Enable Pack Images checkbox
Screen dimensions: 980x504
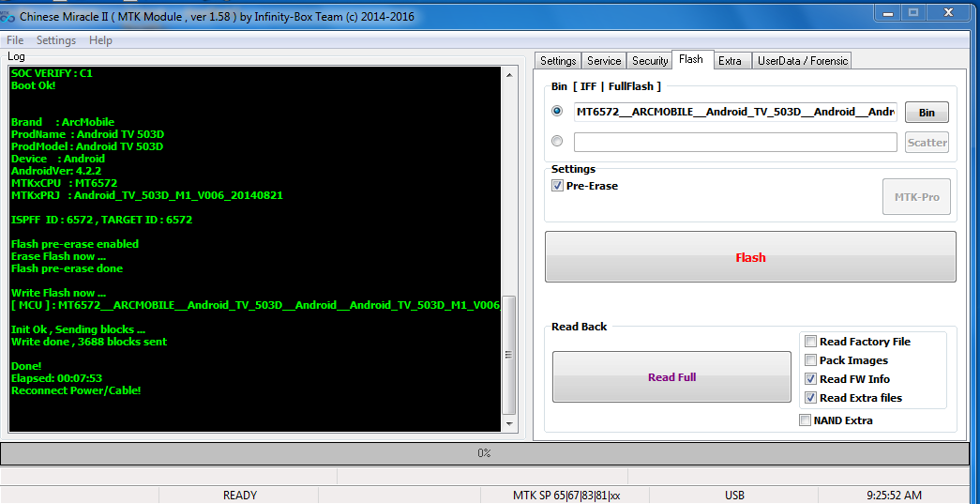[810, 360]
